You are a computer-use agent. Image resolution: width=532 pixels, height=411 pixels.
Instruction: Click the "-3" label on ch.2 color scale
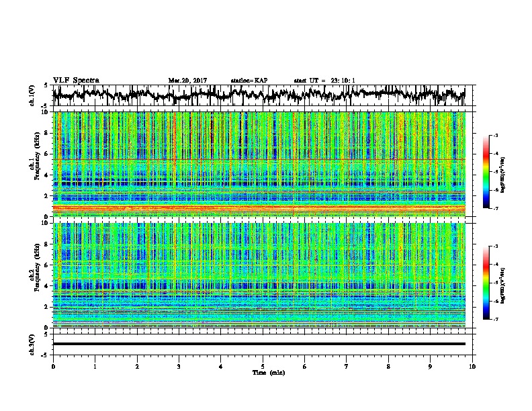pos(496,246)
